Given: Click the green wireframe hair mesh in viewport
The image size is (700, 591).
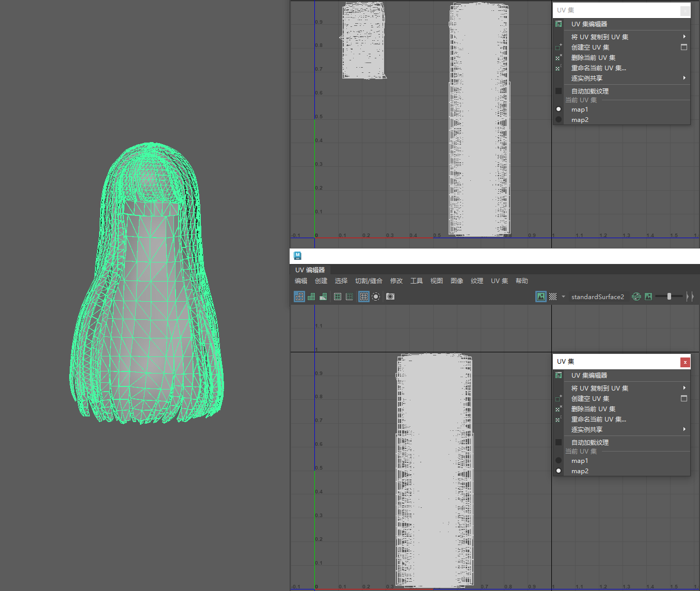Looking at the screenshot, I should (x=147, y=283).
